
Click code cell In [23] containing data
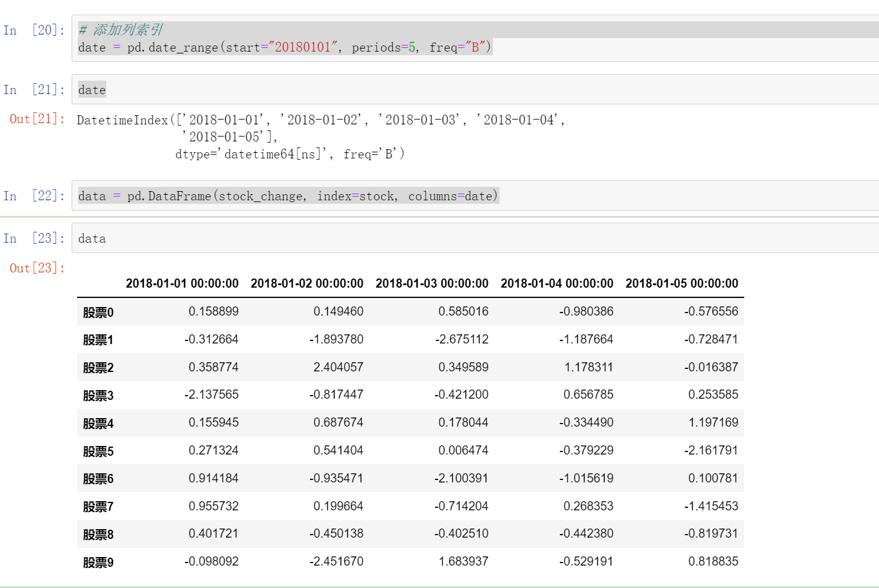pyautogui.click(x=475, y=238)
